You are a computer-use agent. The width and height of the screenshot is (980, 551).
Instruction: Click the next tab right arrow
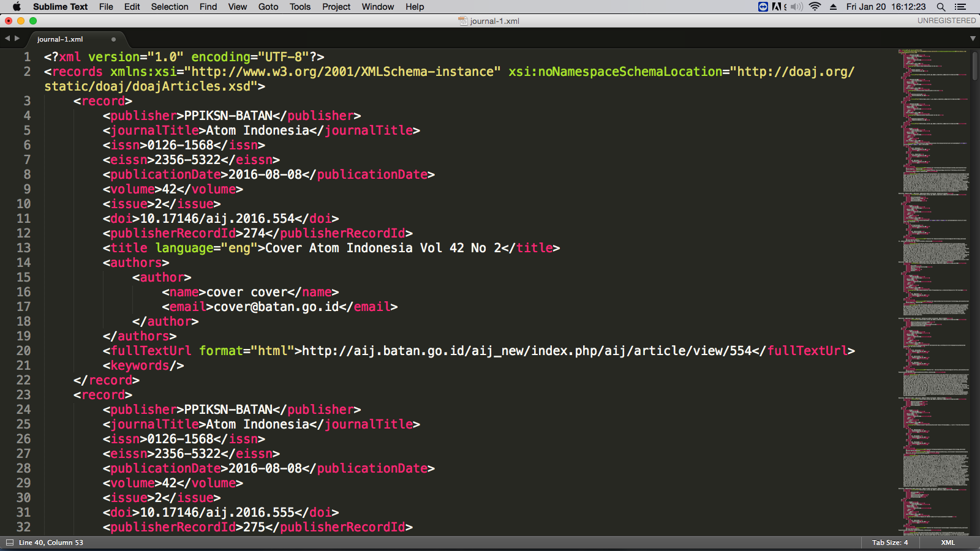coord(17,39)
